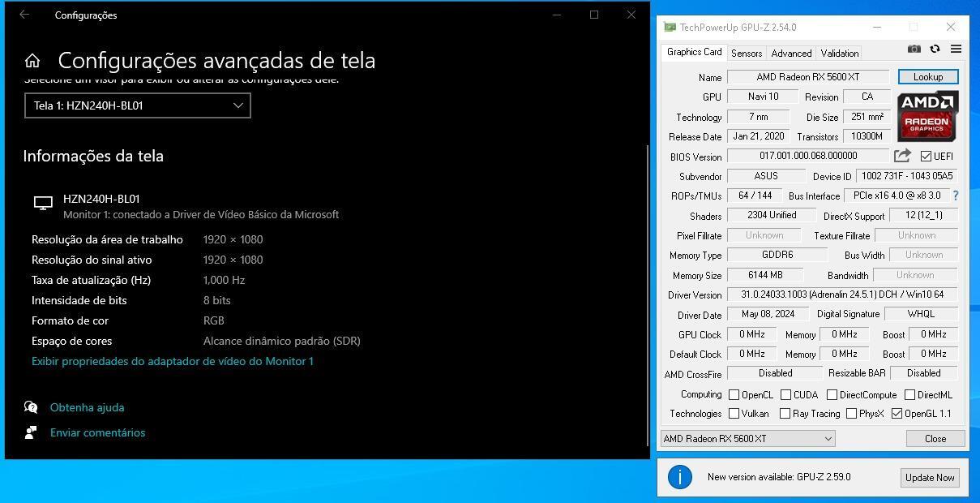Click the AMD Radeon Graphics logo
The image size is (980, 503).
[927, 116]
